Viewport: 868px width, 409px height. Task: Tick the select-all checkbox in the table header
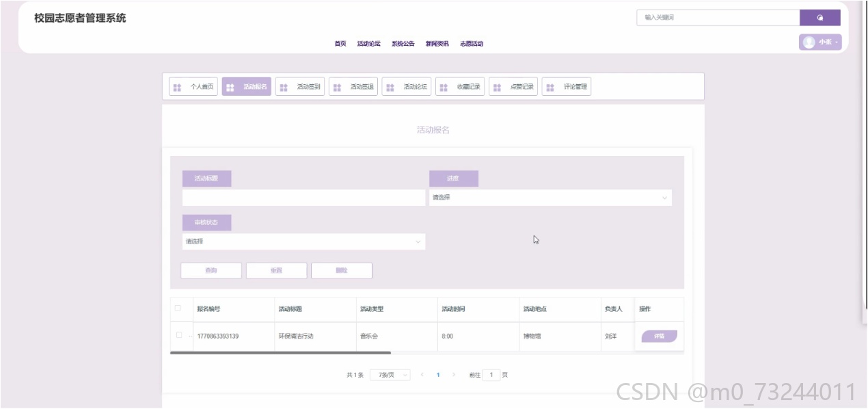coord(178,308)
